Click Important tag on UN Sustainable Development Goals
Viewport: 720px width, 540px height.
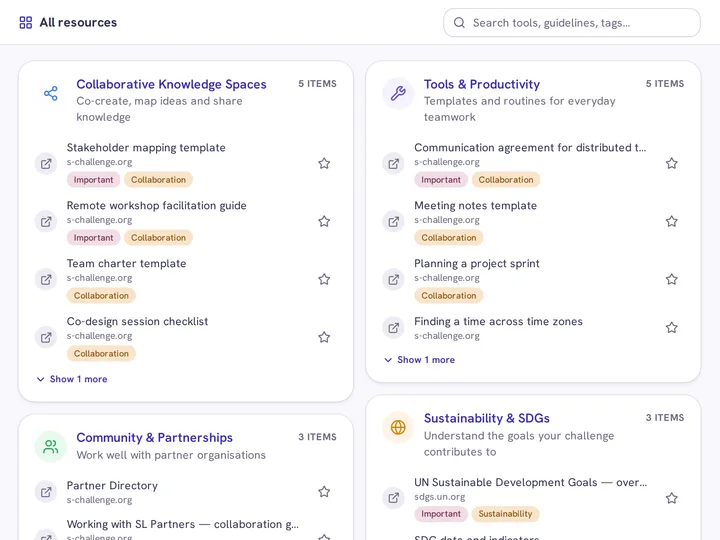[441, 514]
